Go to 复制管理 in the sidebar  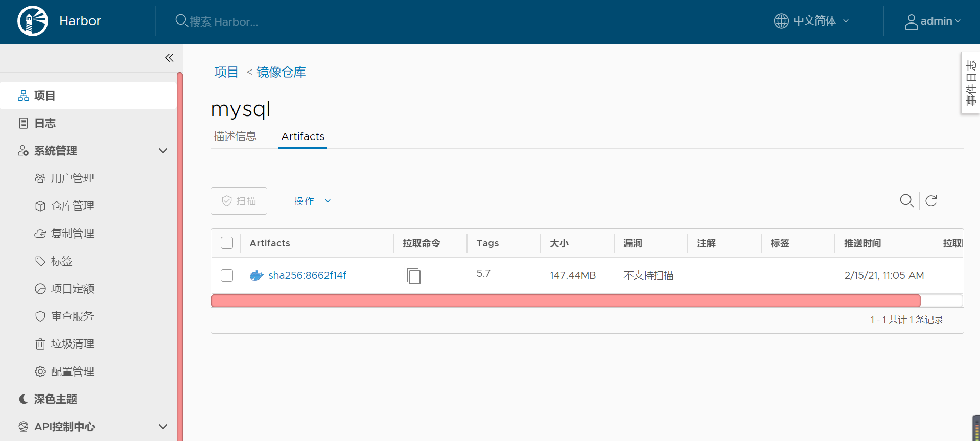click(x=73, y=234)
